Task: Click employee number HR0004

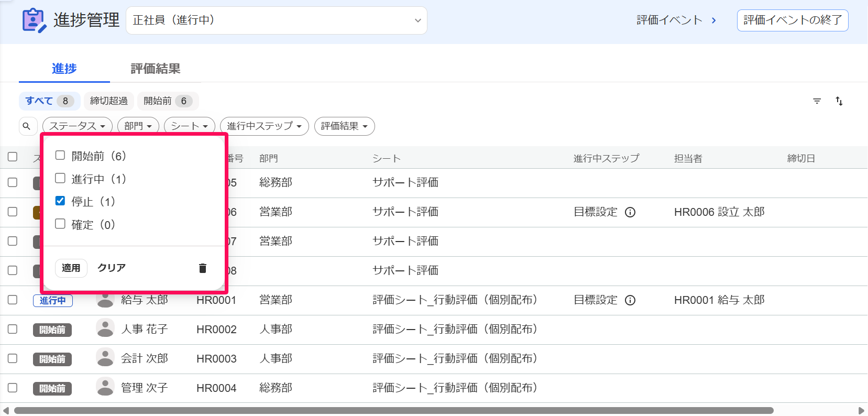Action: tap(216, 388)
